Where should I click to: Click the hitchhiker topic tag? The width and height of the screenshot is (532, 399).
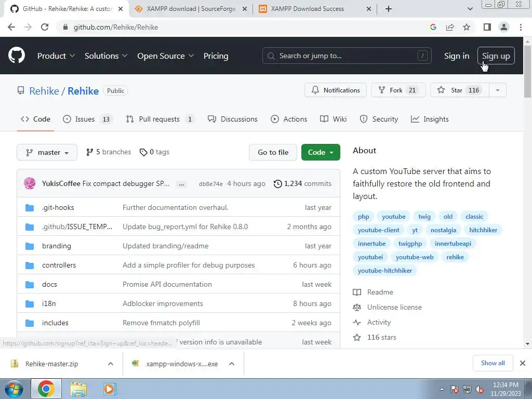483,230
